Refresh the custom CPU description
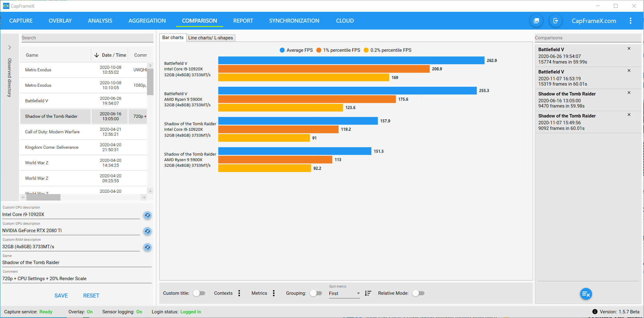Screen dimensions: 644x318 coord(148,215)
